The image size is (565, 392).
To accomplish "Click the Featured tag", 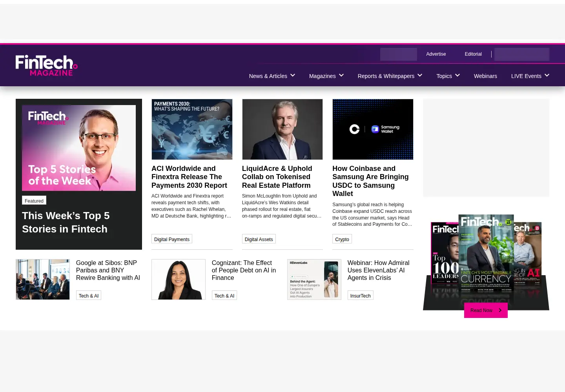I will 34,201.
